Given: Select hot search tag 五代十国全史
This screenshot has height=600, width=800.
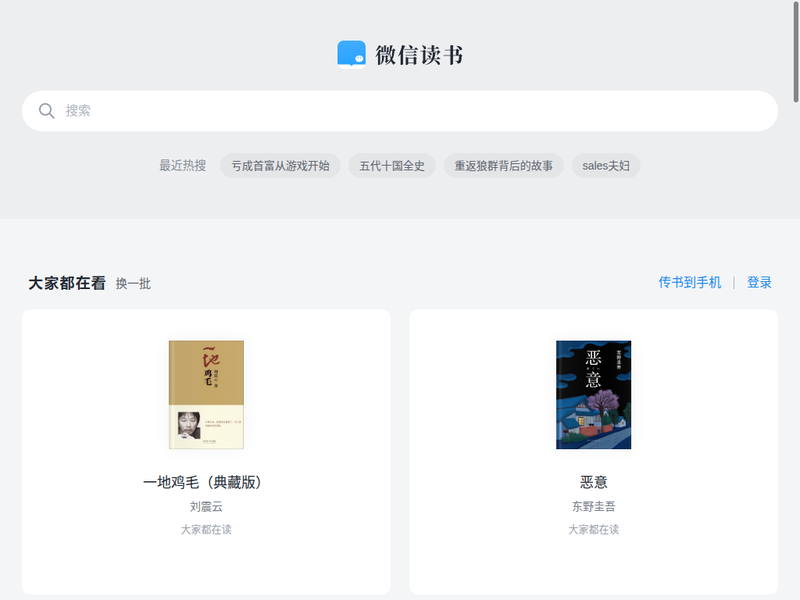Looking at the screenshot, I should coord(392,166).
